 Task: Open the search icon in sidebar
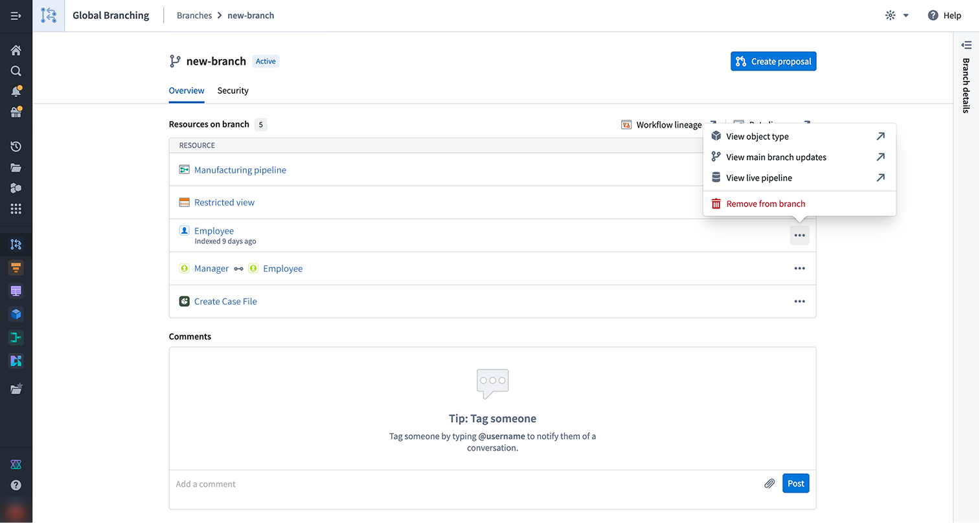pyautogui.click(x=16, y=71)
